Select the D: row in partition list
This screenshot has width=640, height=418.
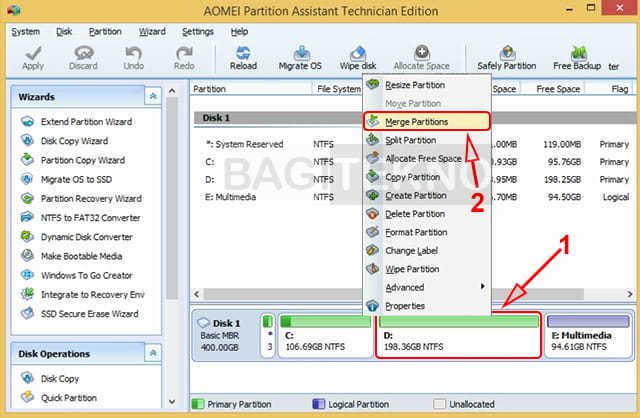413,180
